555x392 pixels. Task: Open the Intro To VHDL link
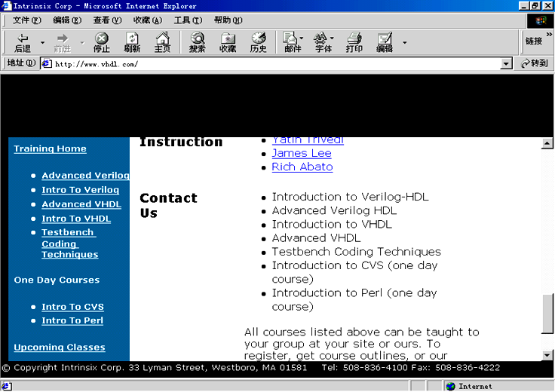click(76, 219)
